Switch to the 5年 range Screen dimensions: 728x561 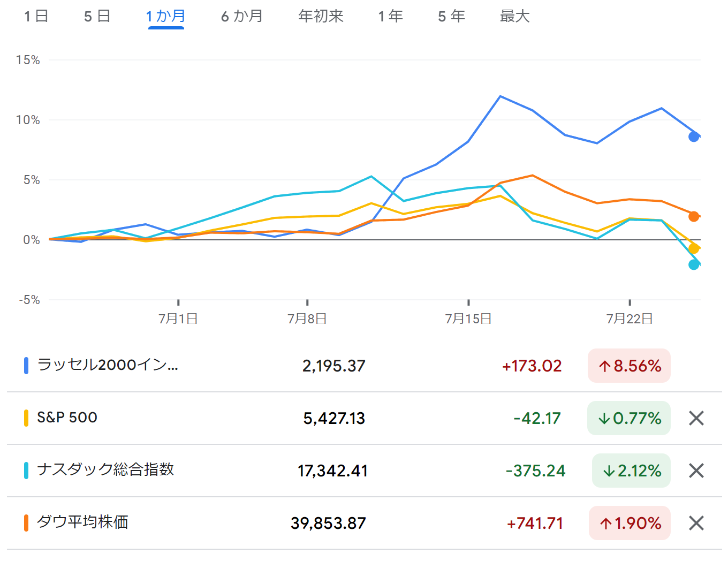[x=451, y=17]
